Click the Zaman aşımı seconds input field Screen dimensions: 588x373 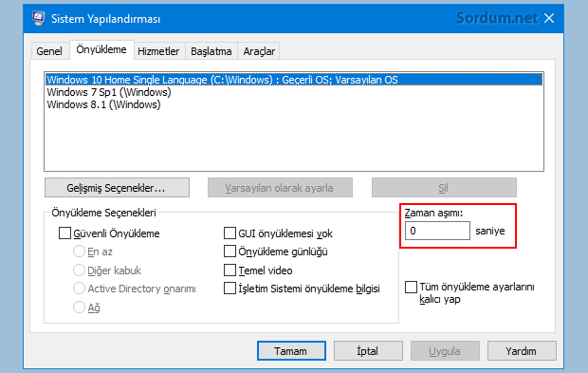[x=437, y=231]
